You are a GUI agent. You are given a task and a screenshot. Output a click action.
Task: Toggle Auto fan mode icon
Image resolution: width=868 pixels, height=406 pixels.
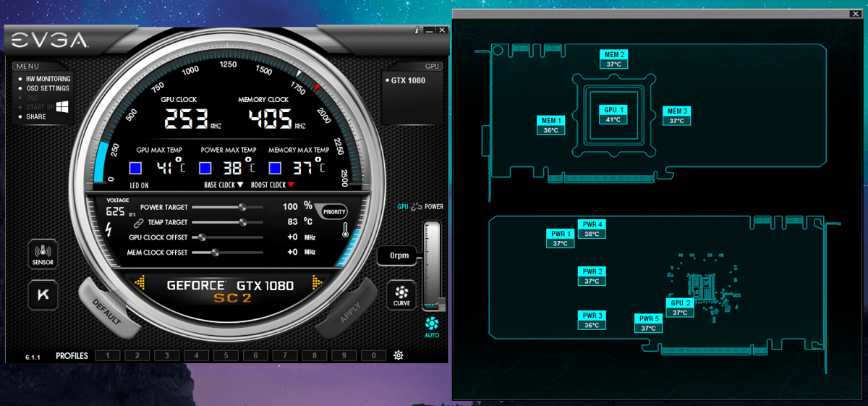click(x=432, y=326)
